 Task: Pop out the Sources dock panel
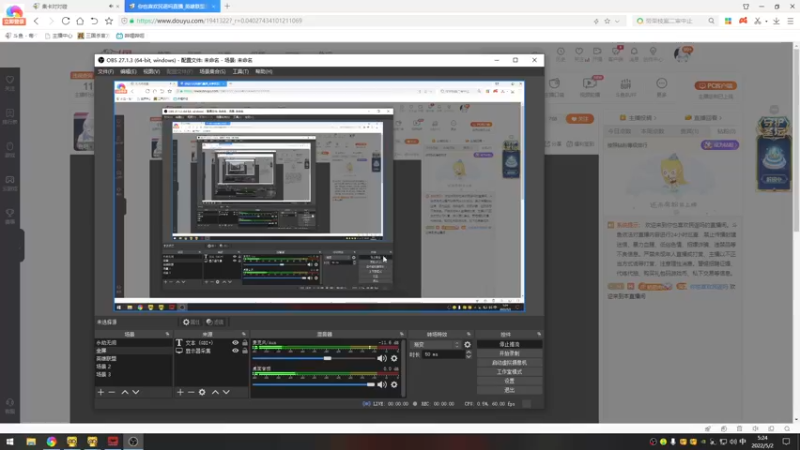(243, 334)
